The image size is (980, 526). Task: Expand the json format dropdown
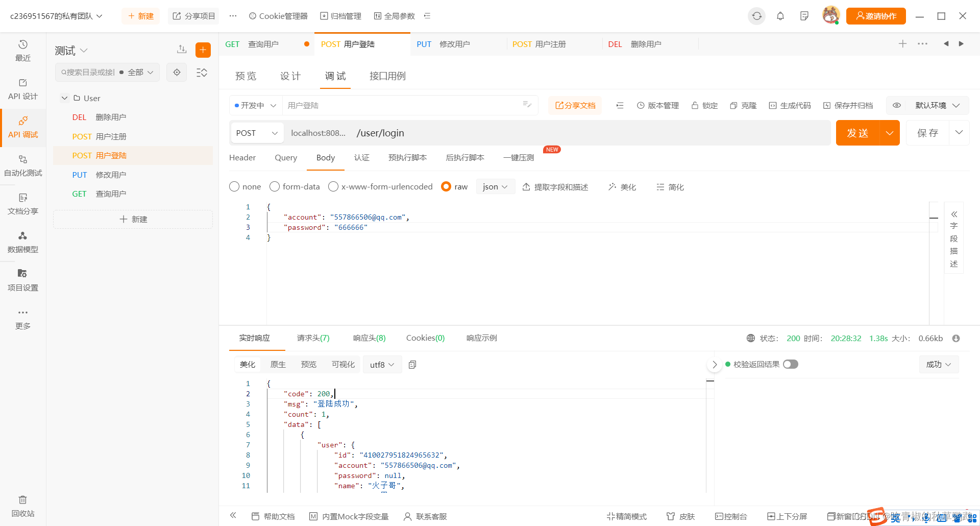pyautogui.click(x=495, y=186)
